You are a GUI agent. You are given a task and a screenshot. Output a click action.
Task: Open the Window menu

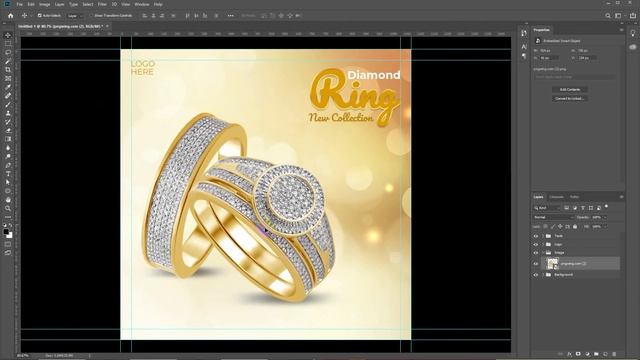click(142, 4)
